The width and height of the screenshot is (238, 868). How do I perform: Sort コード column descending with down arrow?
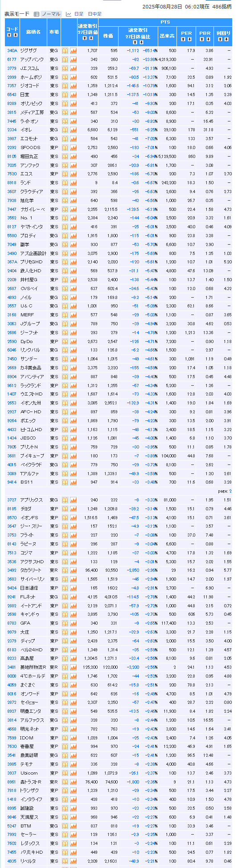15,35
